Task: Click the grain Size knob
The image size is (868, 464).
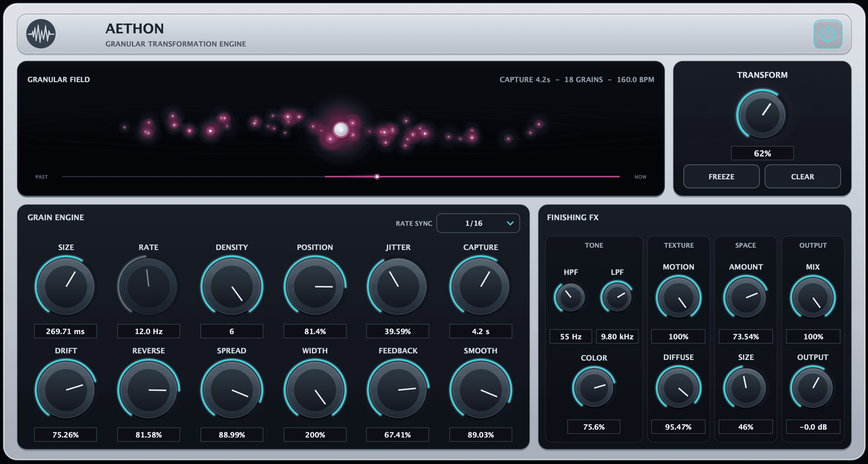Action: click(66, 287)
